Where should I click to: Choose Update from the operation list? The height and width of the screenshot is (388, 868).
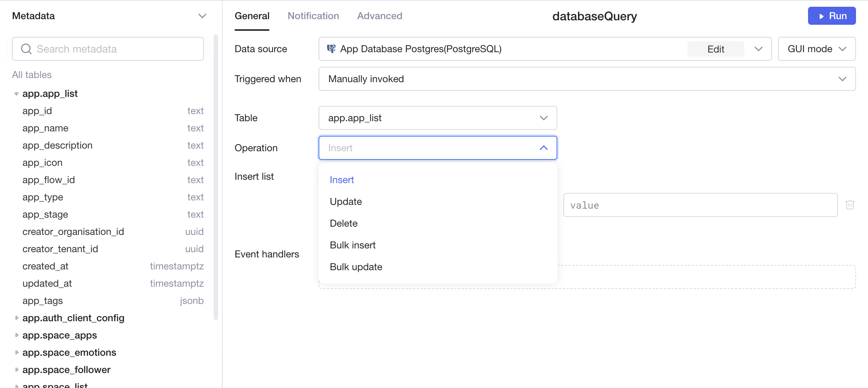click(346, 202)
